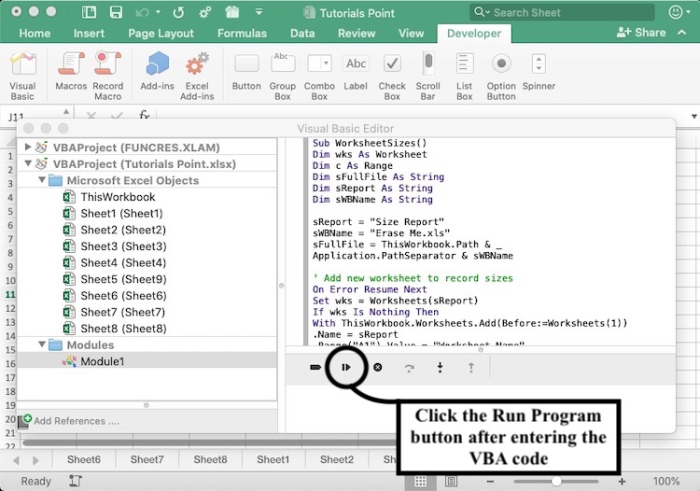The width and height of the screenshot is (700, 491).
Task: Open Excel Add-ins manager
Action: click(x=197, y=64)
